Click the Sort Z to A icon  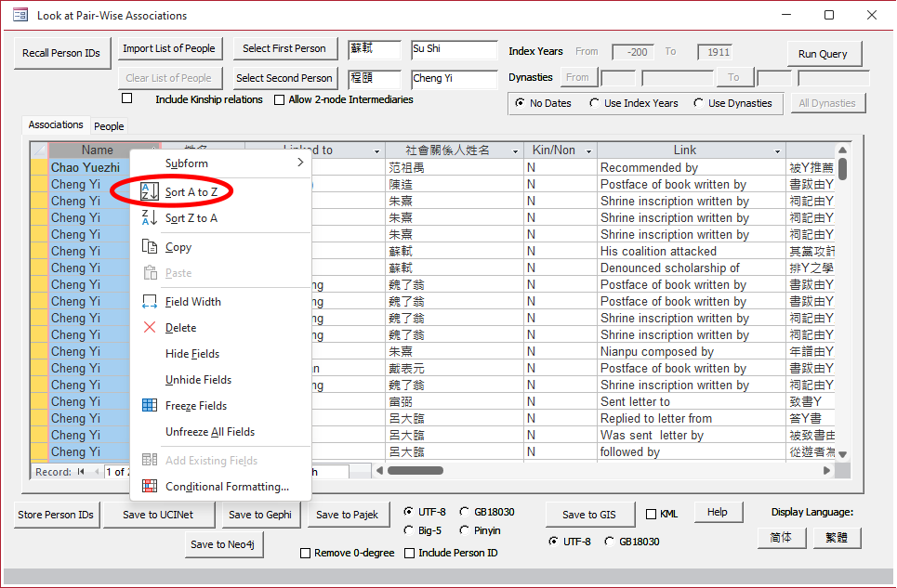pyautogui.click(x=149, y=218)
